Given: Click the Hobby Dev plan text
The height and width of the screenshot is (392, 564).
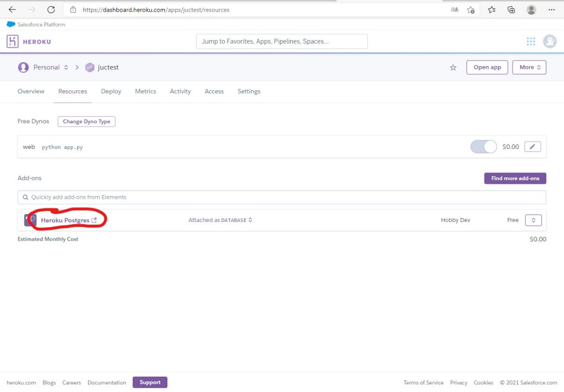Looking at the screenshot, I should (x=455, y=220).
